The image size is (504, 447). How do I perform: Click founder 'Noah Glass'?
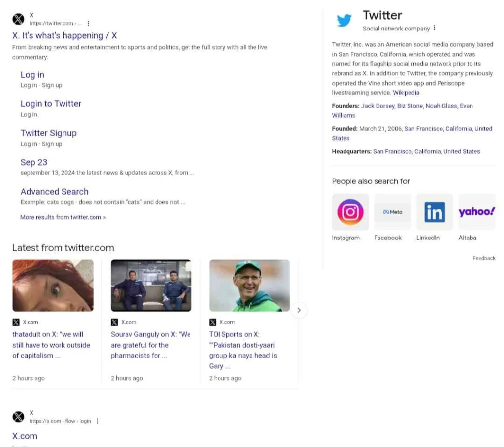[x=441, y=106]
